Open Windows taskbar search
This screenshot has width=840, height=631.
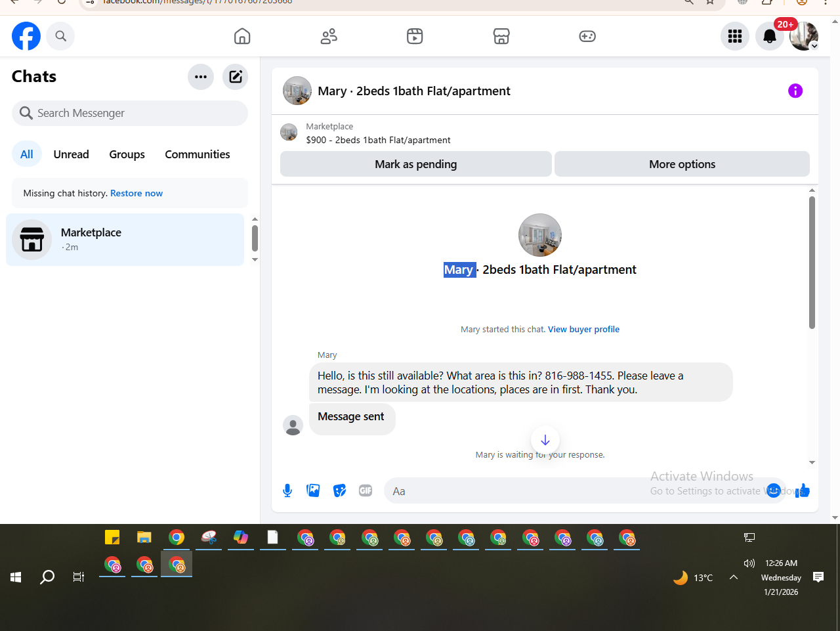47,577
